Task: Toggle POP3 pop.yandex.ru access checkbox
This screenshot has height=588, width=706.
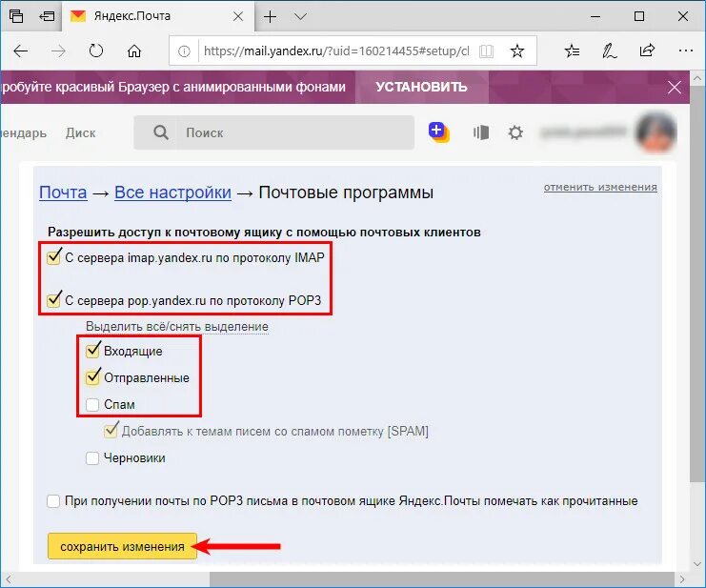Action: [53, 300]
